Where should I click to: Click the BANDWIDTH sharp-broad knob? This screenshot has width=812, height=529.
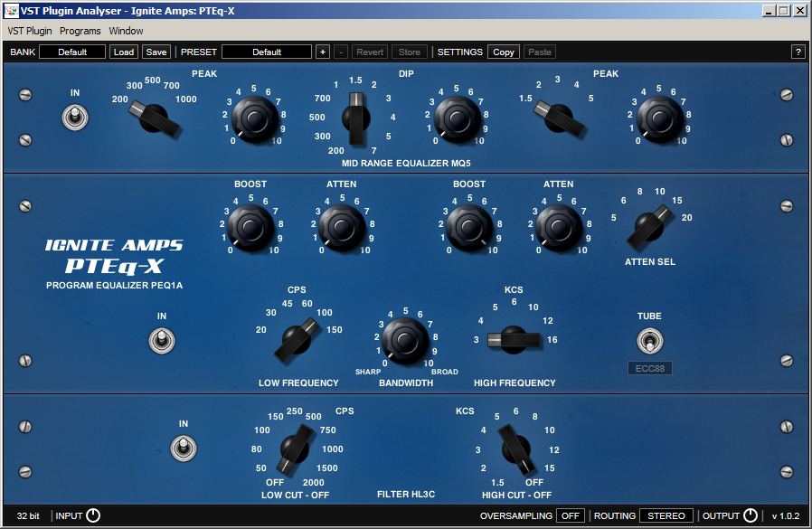[x=405, y=341]
